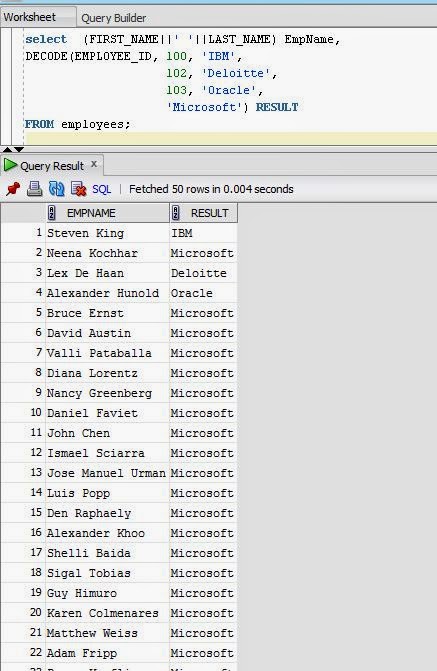
Task: Click the 'Microsoft' string literal in the SQL editor
Action: 205,107
